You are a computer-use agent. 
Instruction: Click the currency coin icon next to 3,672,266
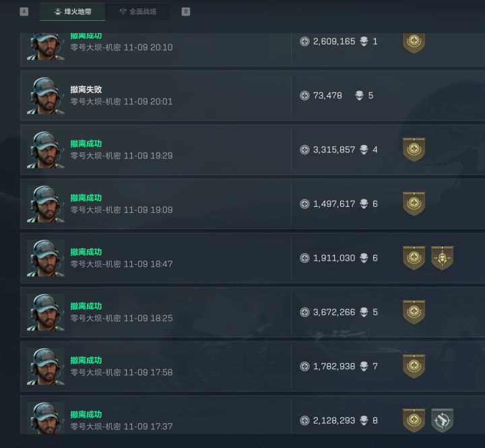(x=304, y=312)
